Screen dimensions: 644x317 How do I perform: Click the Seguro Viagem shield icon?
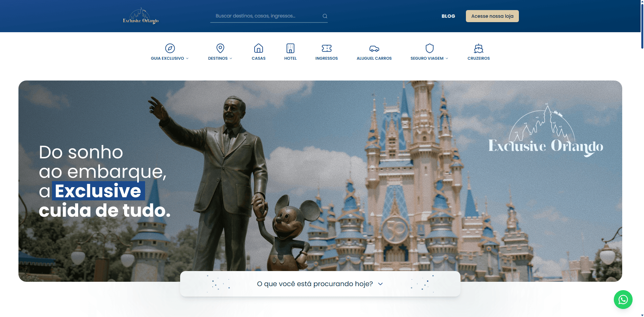coord(429,48)
